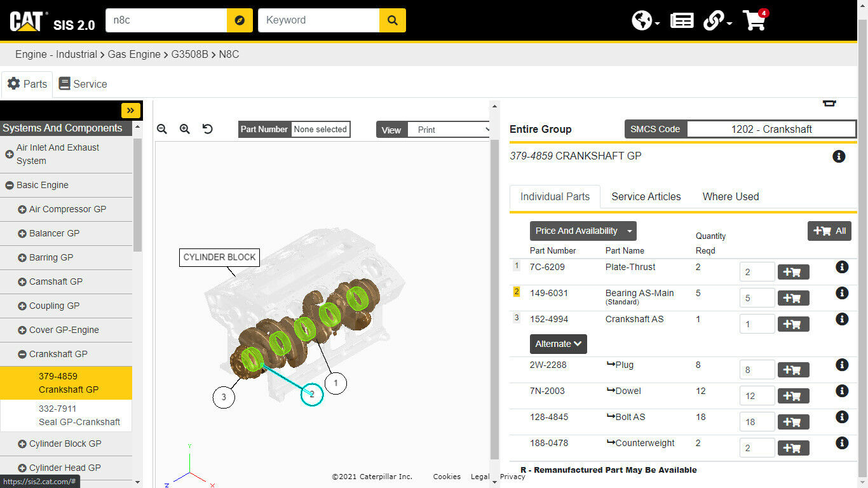Image resolution: width=868 pixels, height=488 pixels.
Task: Click the Bearing AS-Main quantity field
Action: point(757,298)
